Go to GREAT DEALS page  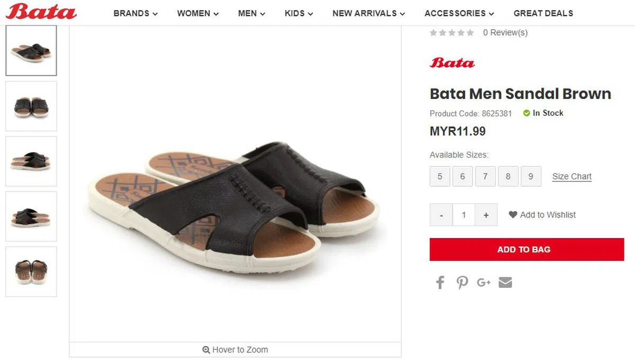(x=543, y=13)
